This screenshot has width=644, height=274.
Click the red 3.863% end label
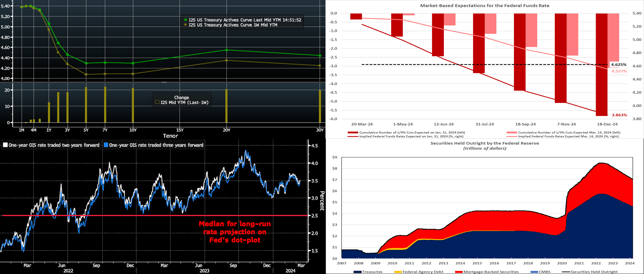(619, 115)
